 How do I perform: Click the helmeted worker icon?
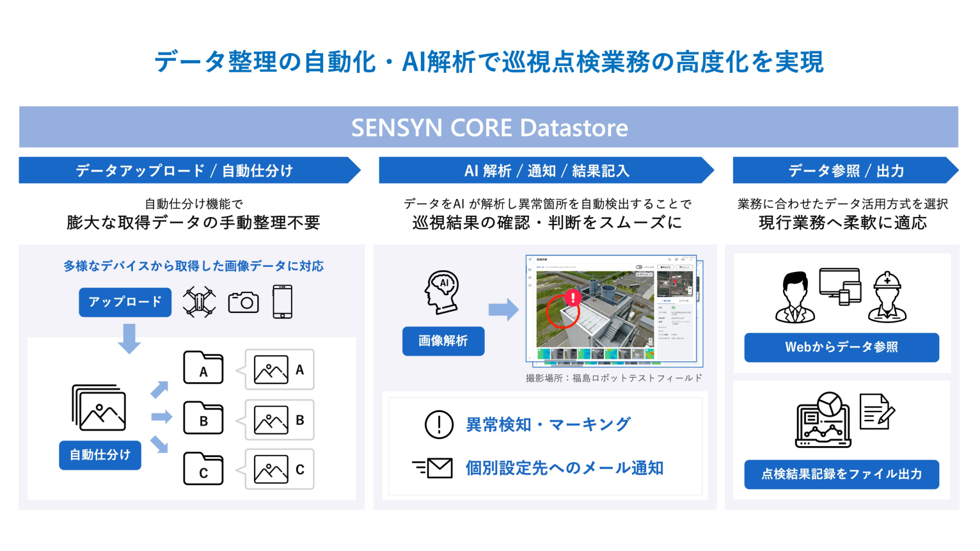tap(887, 296)
